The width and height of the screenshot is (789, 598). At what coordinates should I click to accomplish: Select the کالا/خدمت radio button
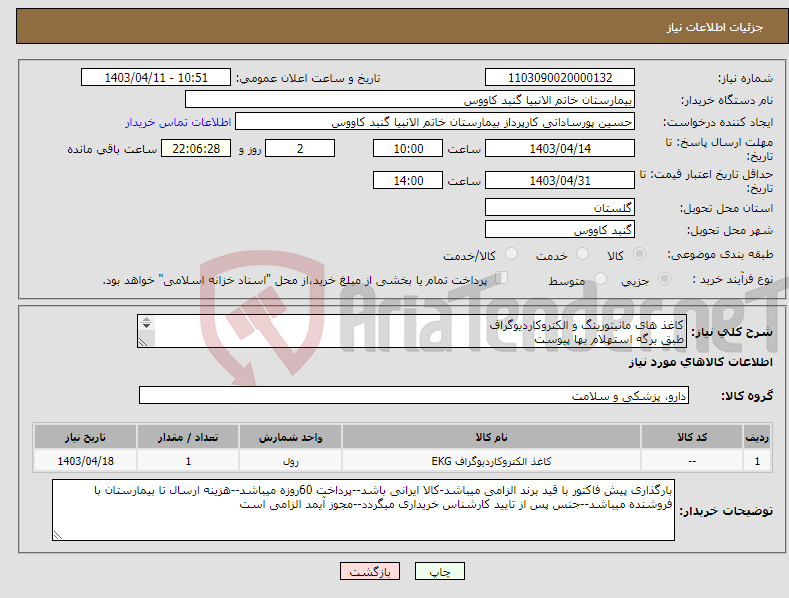point(511,254)
